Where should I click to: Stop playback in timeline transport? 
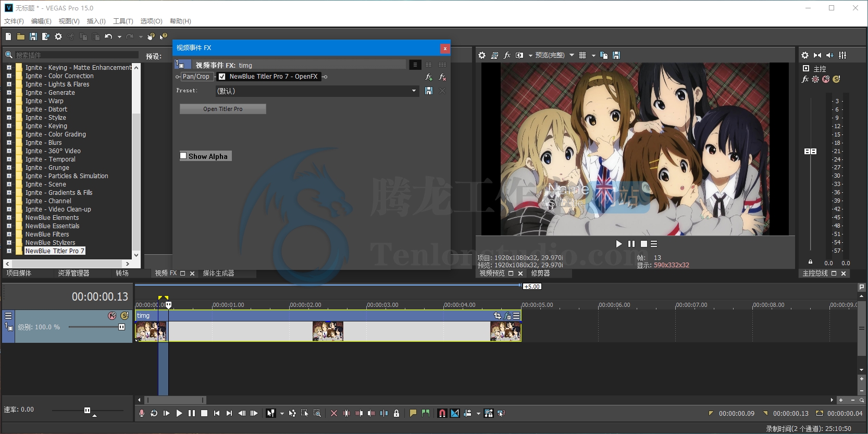(x=204, y=413)
